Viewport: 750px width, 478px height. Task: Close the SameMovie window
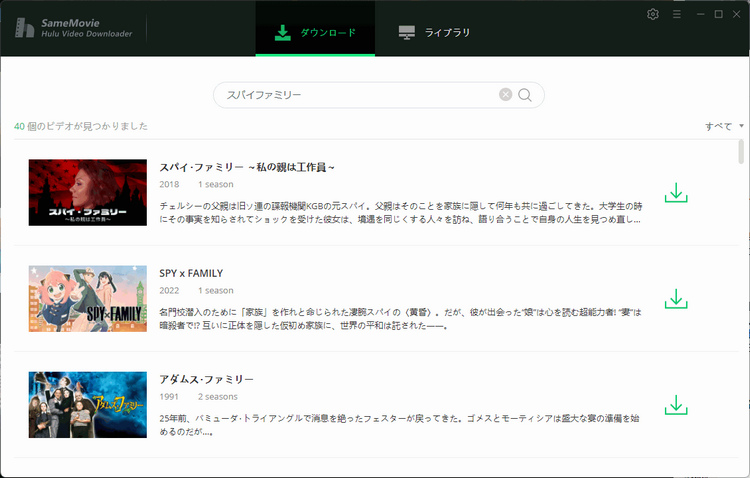(737, 14)
